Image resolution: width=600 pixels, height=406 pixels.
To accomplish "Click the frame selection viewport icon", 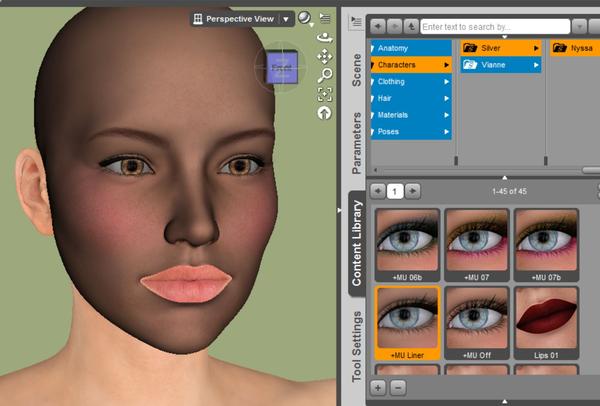I will pos(324,94).
